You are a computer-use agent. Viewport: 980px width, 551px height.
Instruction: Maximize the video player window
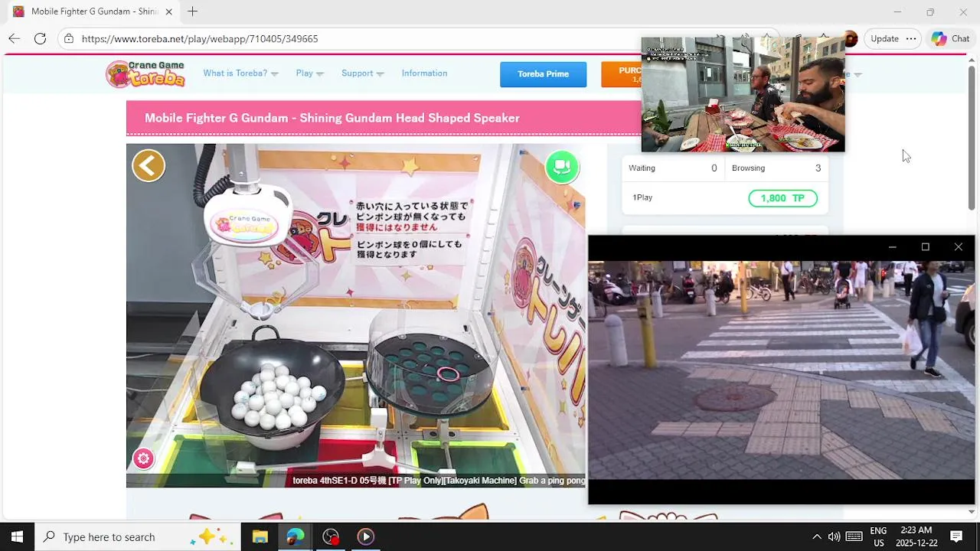tap(925, 247)
